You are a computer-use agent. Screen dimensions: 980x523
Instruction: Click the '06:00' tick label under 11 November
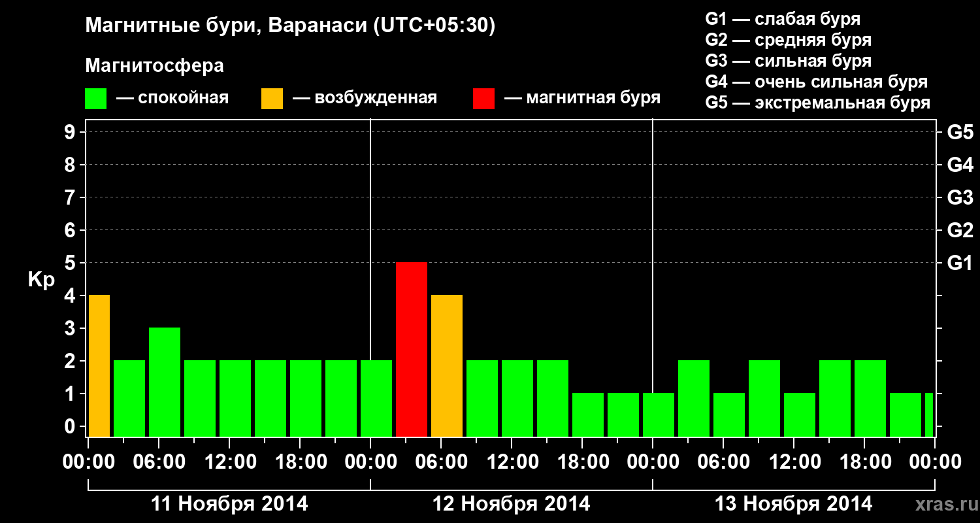[159, 462]
